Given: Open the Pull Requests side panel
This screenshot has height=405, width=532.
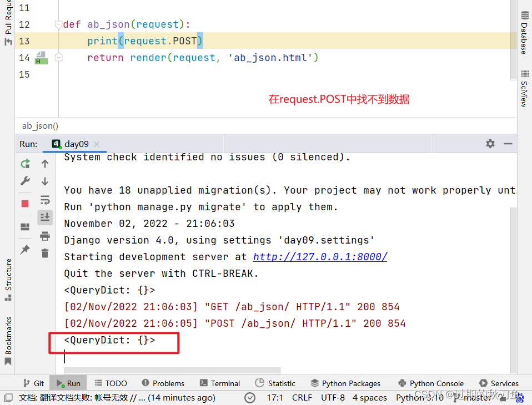Looking at the screenshot, I should coord(8,22).
